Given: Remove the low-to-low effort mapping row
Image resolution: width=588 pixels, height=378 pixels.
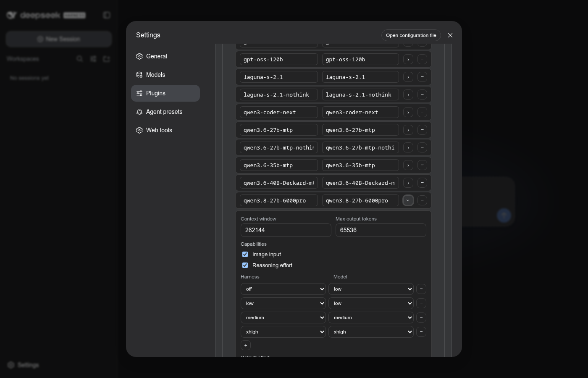Looking at the screenshot, I should 421,303.
